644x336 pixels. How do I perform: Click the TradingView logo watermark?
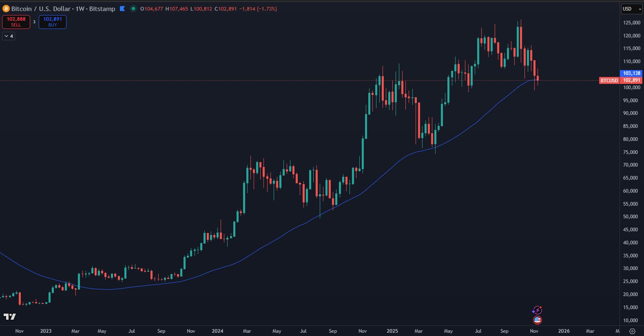point(10,316)
